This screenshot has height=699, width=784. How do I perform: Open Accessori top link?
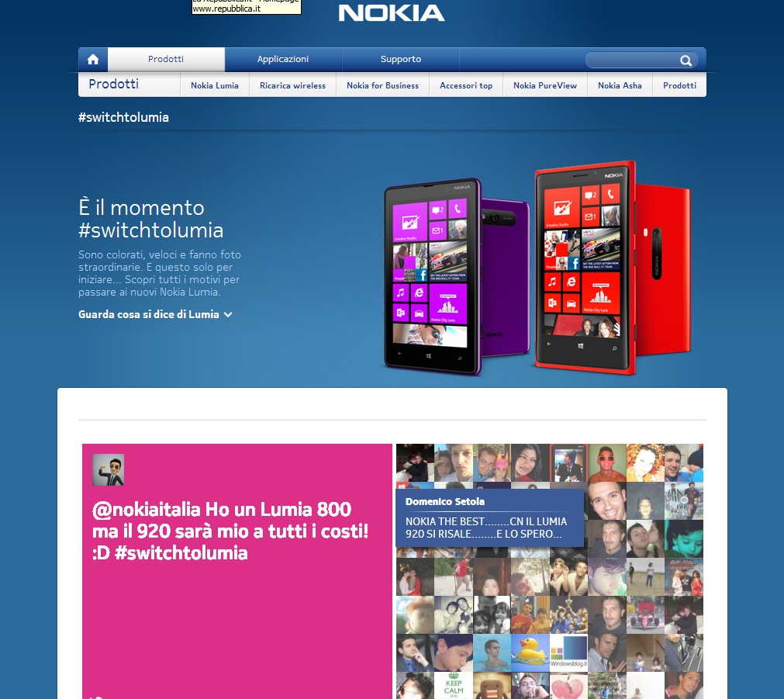click(466, 85)
